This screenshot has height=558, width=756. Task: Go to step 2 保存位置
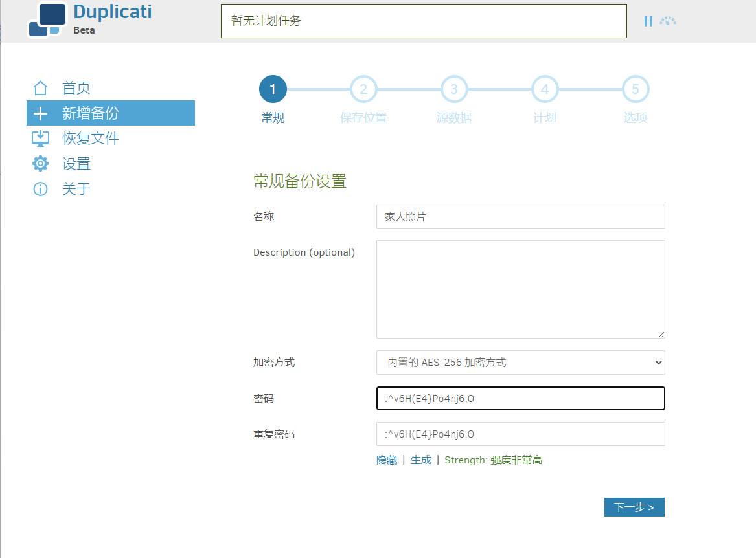click(363, 90)
